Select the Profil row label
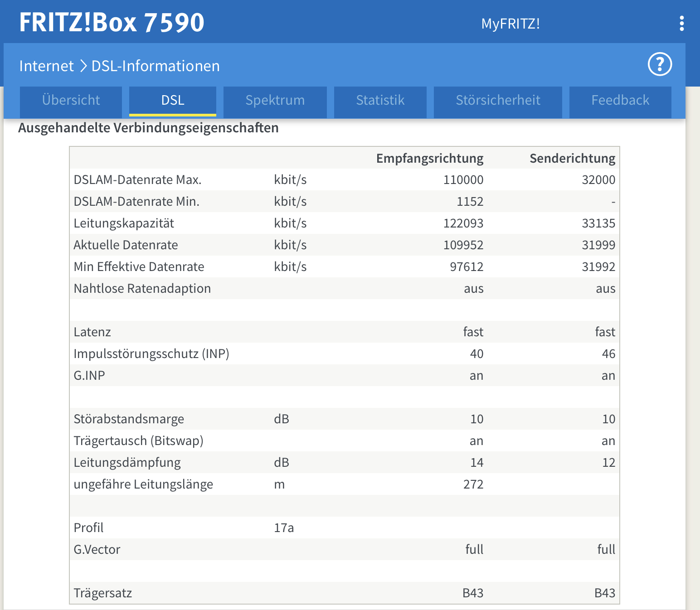This screenshot has width=700, height=610. tap(88, 528)
